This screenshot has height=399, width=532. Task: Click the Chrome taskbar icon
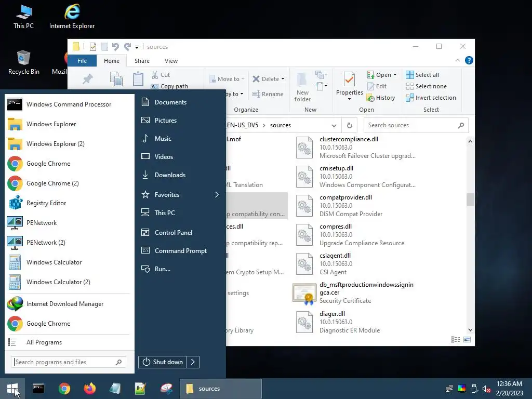click(x=64, y=389)
